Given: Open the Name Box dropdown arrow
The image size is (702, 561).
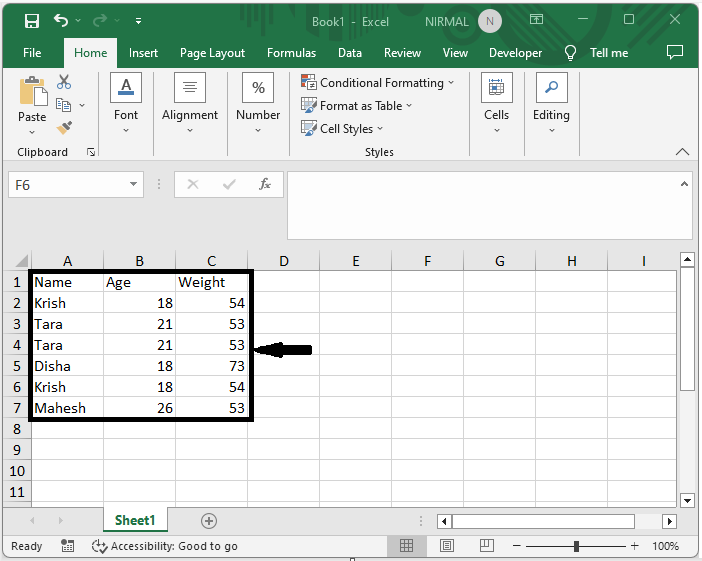Looking at the screenshot, I should 135,185.
